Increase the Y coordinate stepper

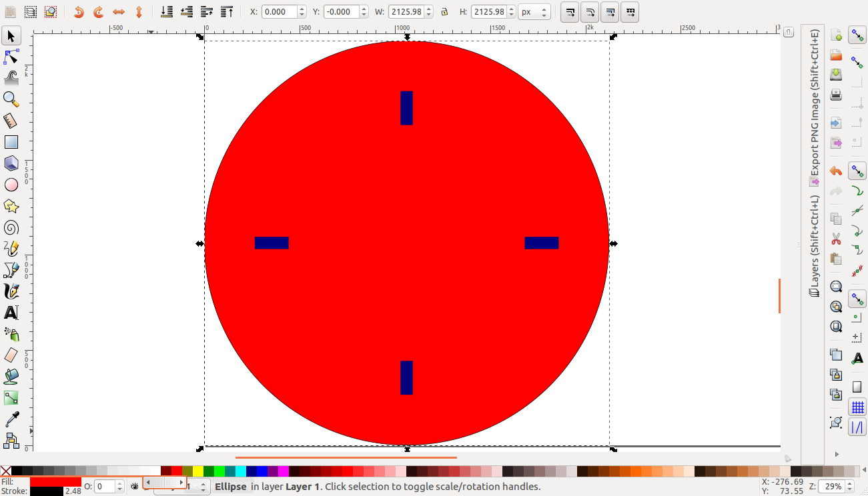click(x=364, y=9)
